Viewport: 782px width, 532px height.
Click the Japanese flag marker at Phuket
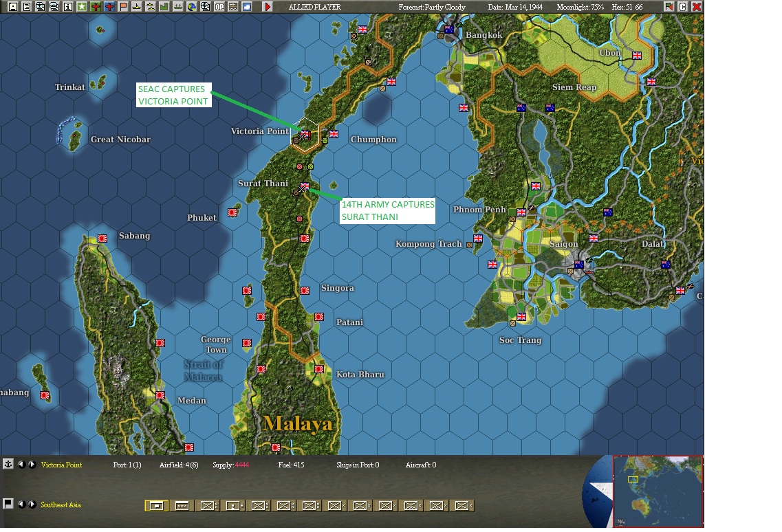click(232, 212)
